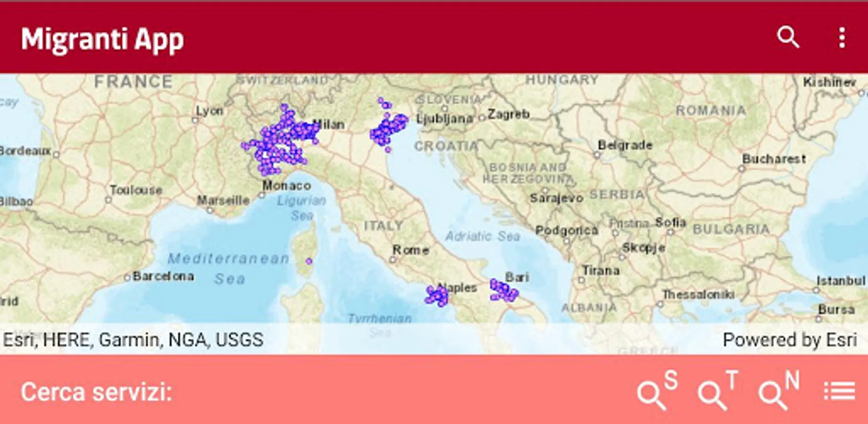This screenshot has height=424, width=868.
Task: Click the 'Zagreb' map label
Action: click(x=509, y=114)
